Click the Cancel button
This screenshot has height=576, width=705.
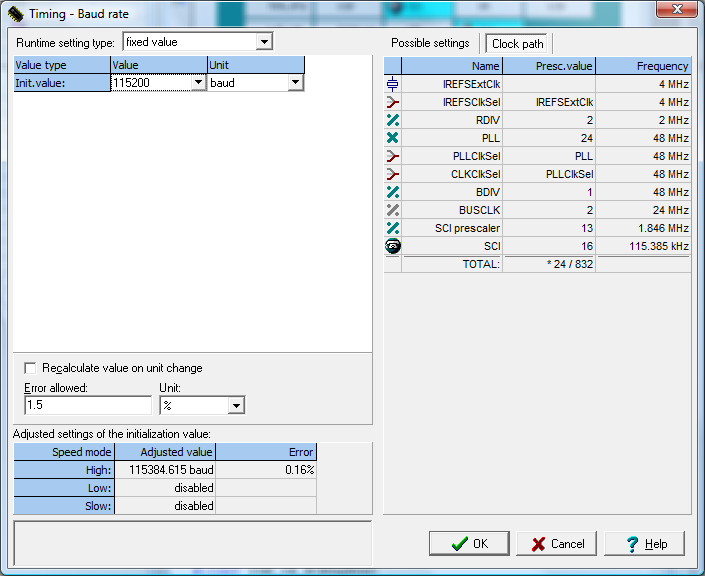click(x=557, y=544)
